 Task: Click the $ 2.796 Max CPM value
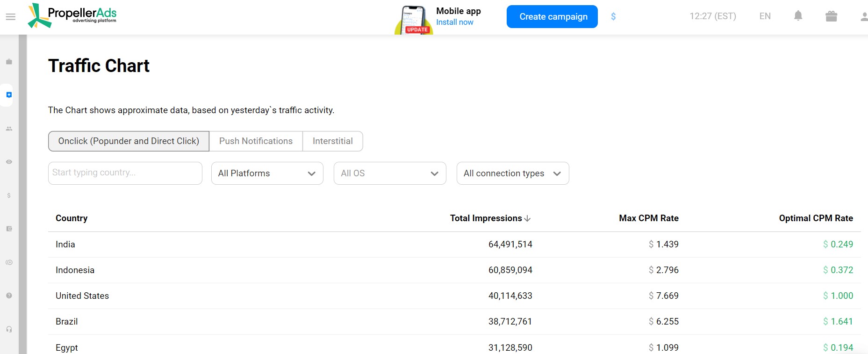[664, 270]
